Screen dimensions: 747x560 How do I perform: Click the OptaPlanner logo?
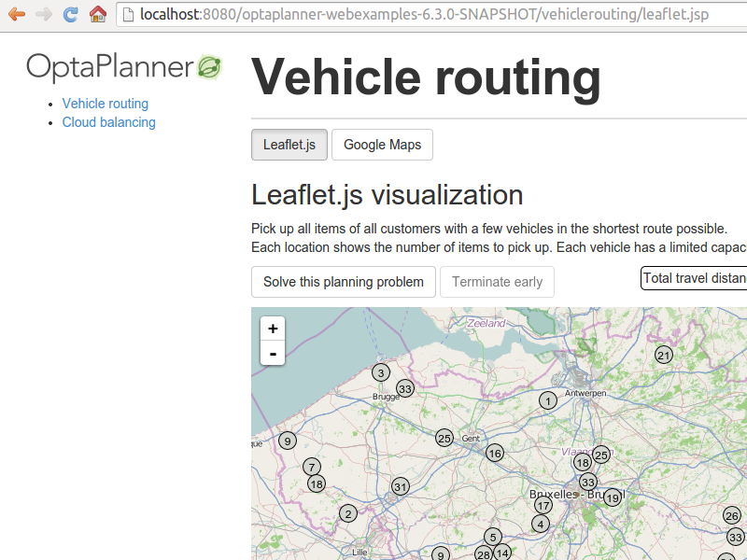tap(124, 67)
